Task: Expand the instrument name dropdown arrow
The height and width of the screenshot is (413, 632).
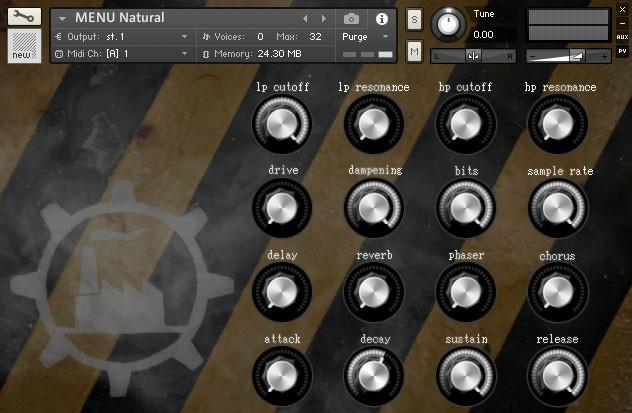Action: click(x=62, y=19)
